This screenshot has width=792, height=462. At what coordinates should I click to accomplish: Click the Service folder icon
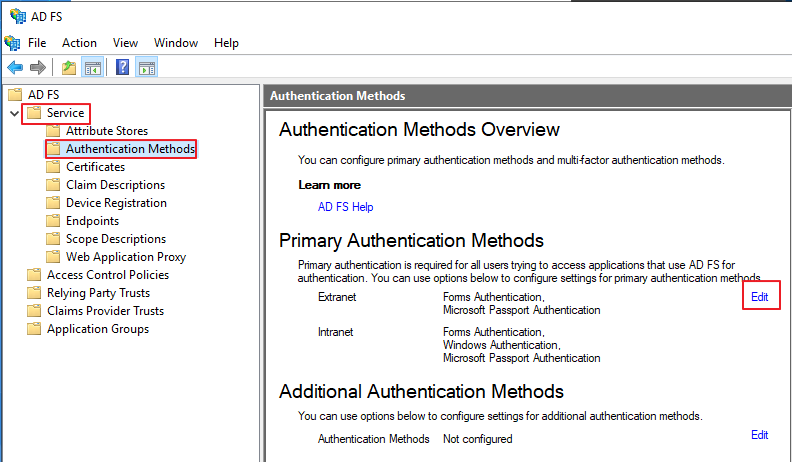tap(34, 113)
